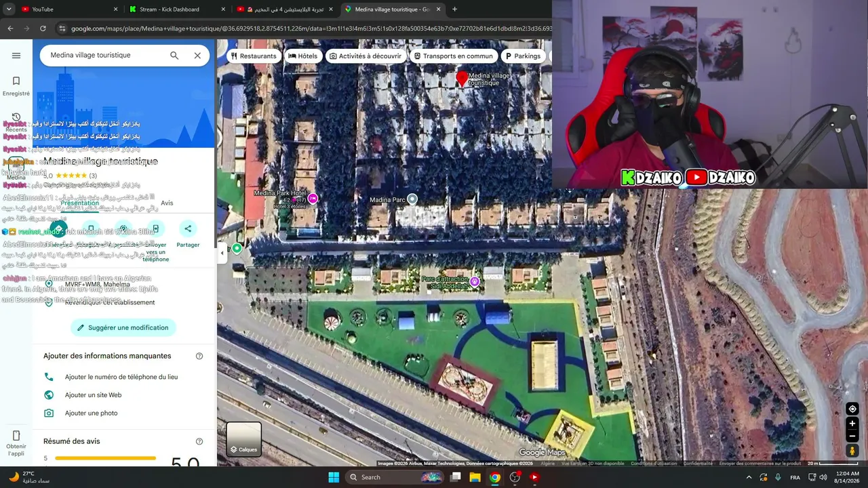Show hidden system tray icons
Viewport: 868px width, 488px height.
[x=749, y=477]
